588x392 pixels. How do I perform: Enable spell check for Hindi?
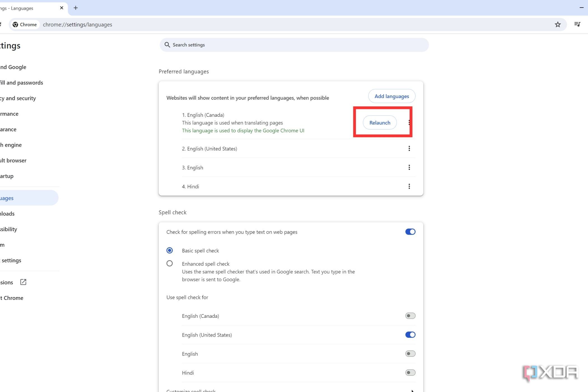coord(410,372)
